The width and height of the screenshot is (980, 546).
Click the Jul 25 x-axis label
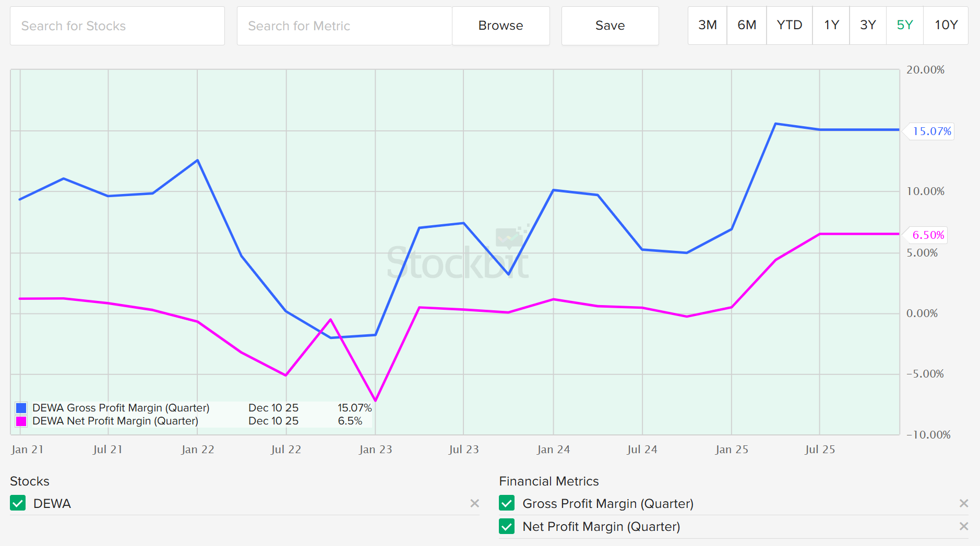pos(820,450)
